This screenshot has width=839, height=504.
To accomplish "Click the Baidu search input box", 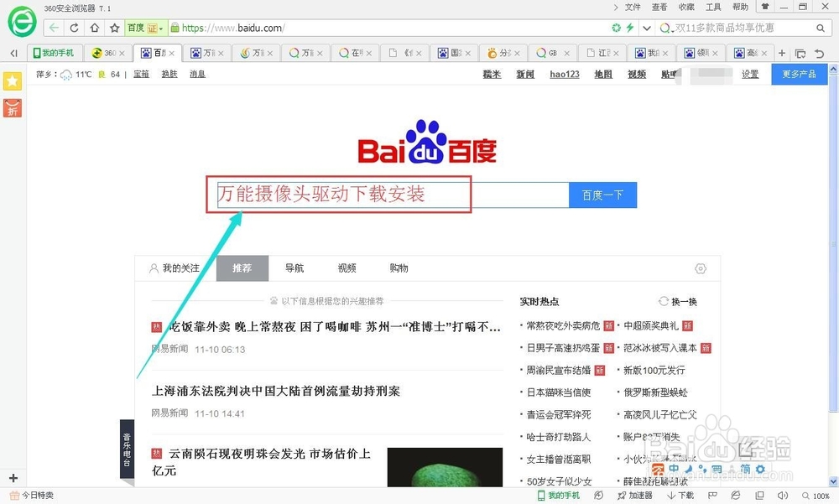I will 393,195.
